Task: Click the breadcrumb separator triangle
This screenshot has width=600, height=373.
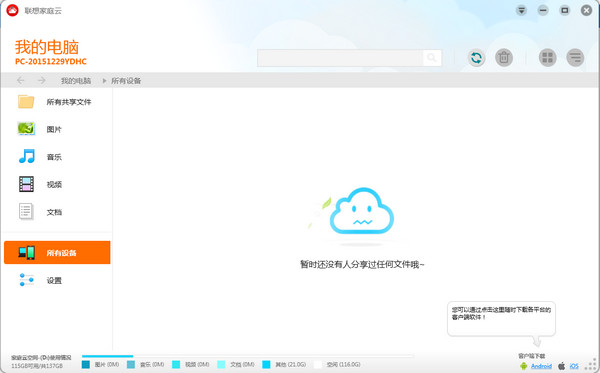Action: tap(104, 81)
